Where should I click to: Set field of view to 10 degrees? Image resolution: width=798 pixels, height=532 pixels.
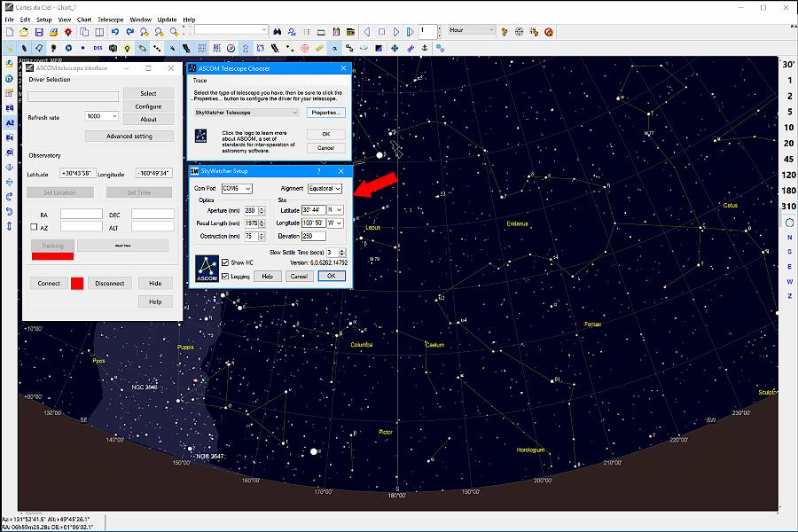tap(788, 128)
